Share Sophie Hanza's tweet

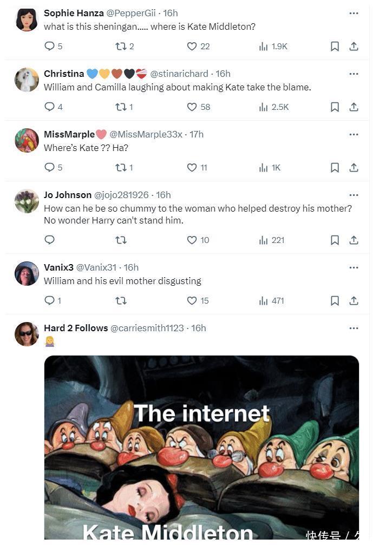pos(354,47)
